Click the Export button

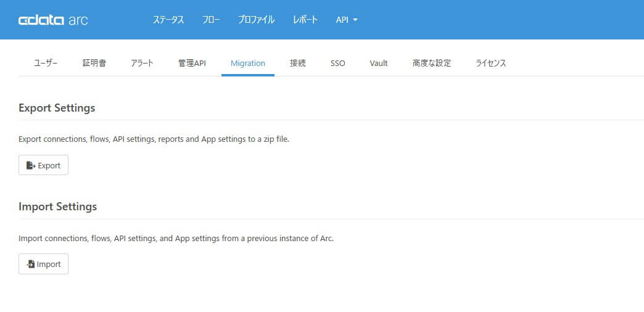pos(44,165)
